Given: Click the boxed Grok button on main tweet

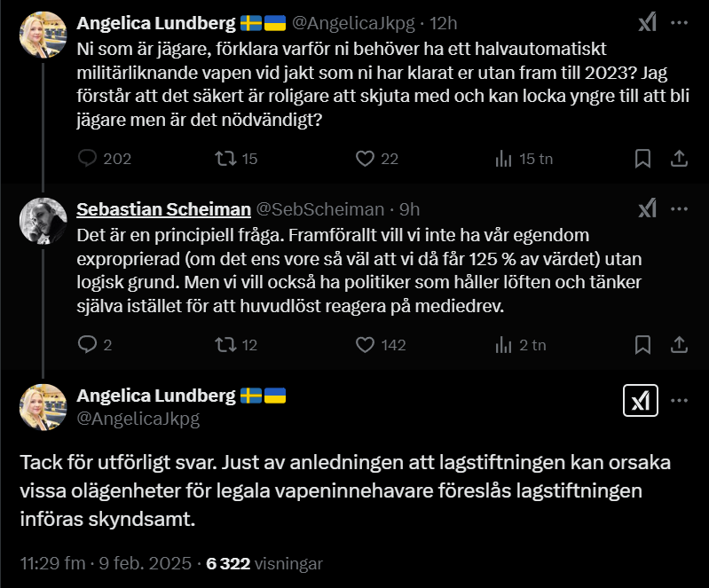Looking at the screenshot, I should [641, 401].
